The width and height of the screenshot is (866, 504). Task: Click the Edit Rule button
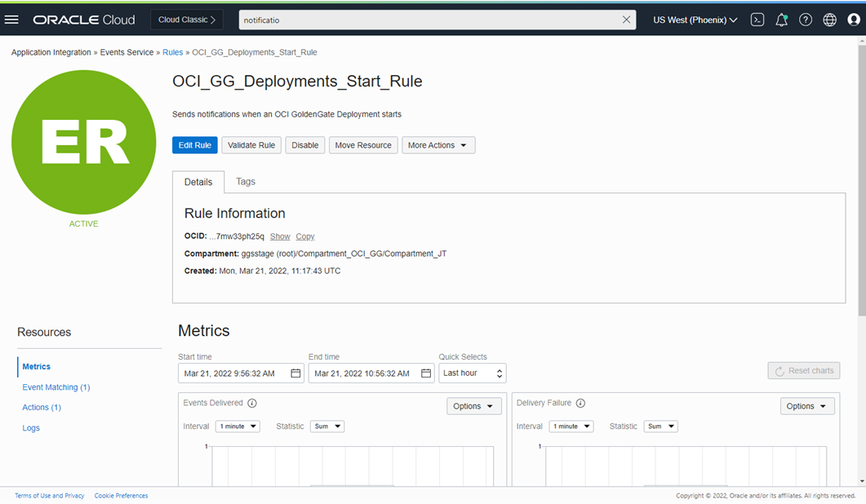195,145
